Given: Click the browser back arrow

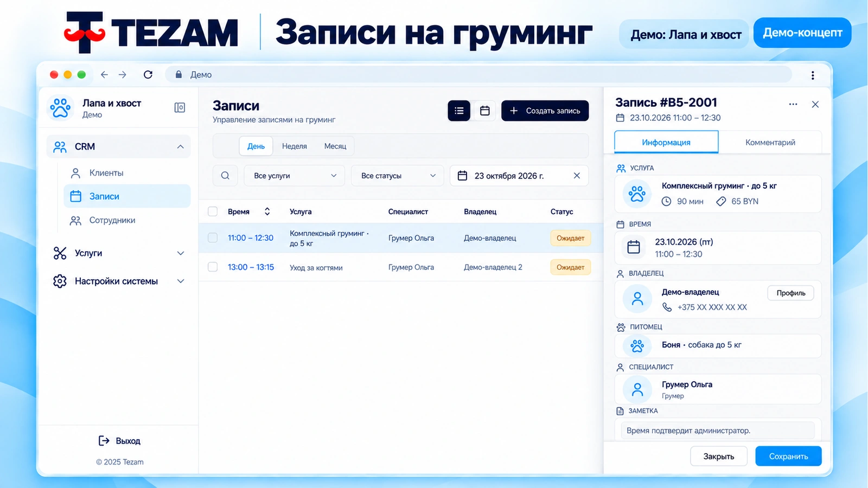Looking at the screenshot, I should [104, 75].
